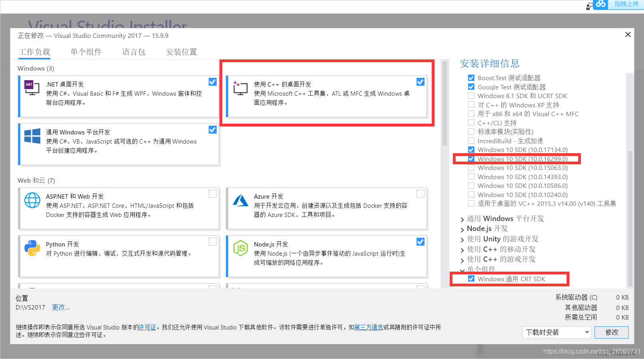
Task: Switch to the 单个组件 tab
Action: [x=86, y=52]
